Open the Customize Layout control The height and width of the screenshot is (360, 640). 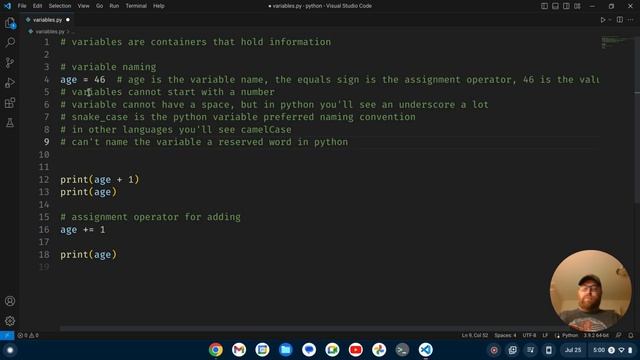pos(577,6)
